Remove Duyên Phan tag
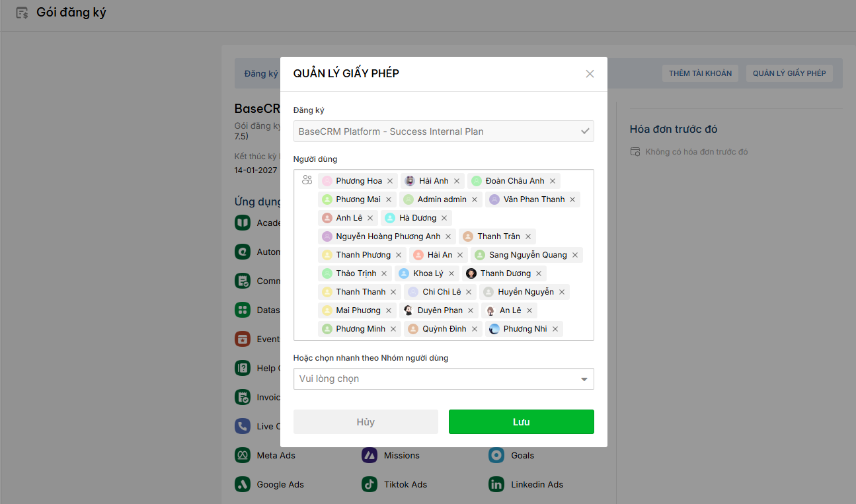The image size is (856, 504). coord(471,310)
